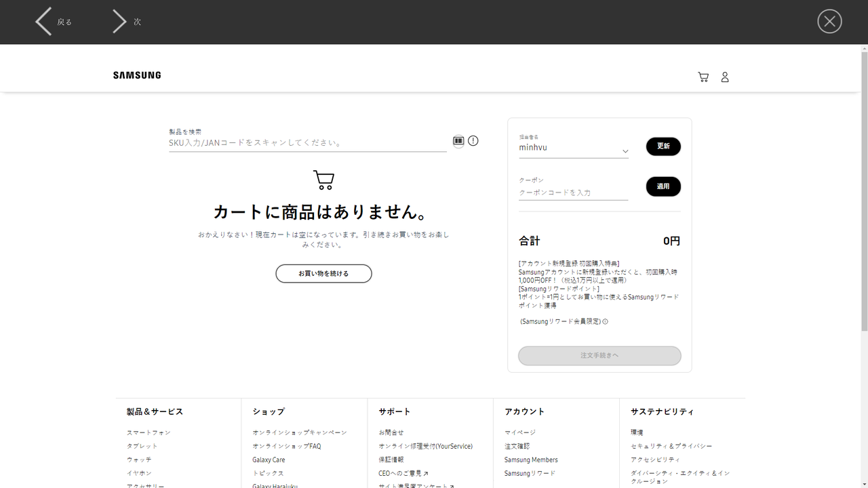This screenshot has width=868, height=488.
Task: Open アクセシビリティ footer link
Action: tap(655, 460)
